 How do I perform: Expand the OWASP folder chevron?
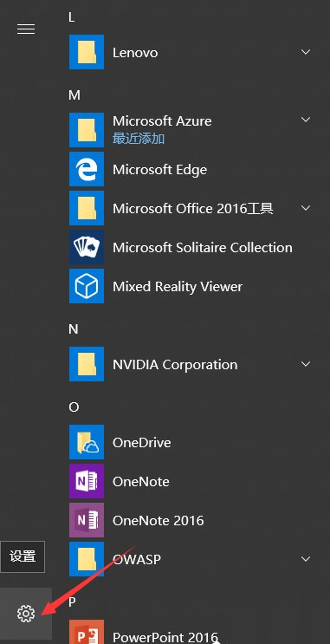306,559
